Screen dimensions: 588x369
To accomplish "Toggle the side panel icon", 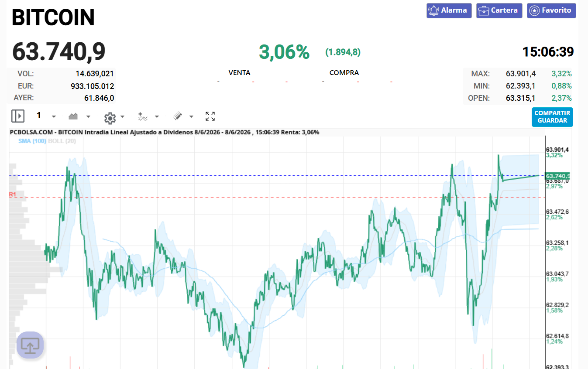I will (18, 116).
